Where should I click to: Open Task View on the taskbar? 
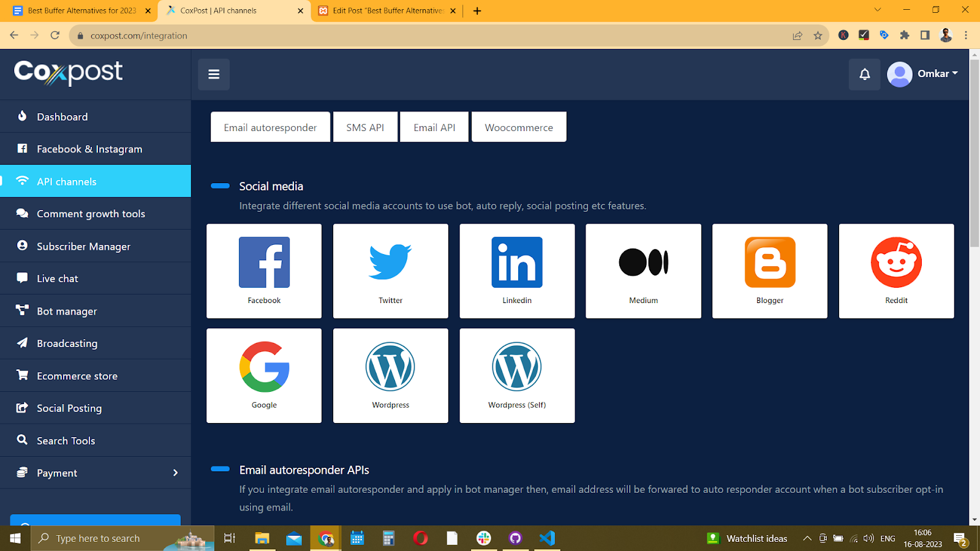pyautogui.click(x=230, y=538)
